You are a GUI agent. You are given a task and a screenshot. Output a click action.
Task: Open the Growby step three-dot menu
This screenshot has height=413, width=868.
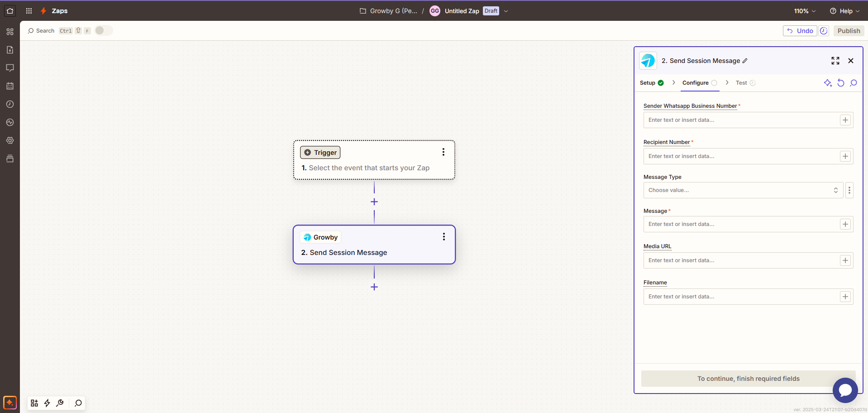click(444, 237)
